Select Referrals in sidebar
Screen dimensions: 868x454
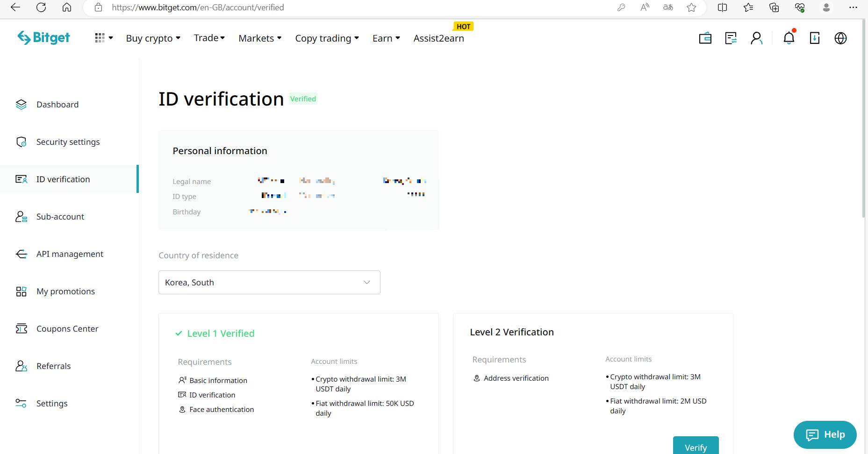coord(54,366)
